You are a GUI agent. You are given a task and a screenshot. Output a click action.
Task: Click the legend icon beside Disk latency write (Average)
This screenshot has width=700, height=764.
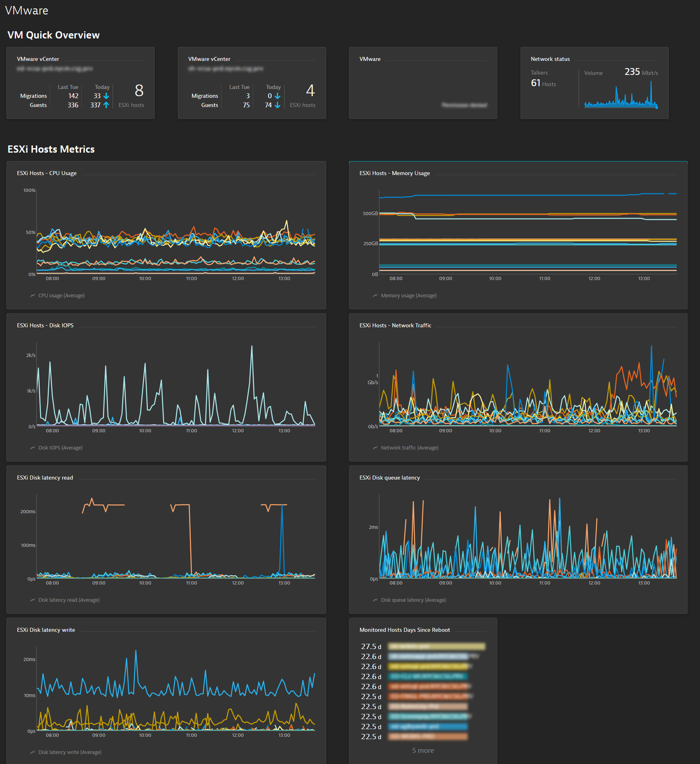[x=32, y=752]
